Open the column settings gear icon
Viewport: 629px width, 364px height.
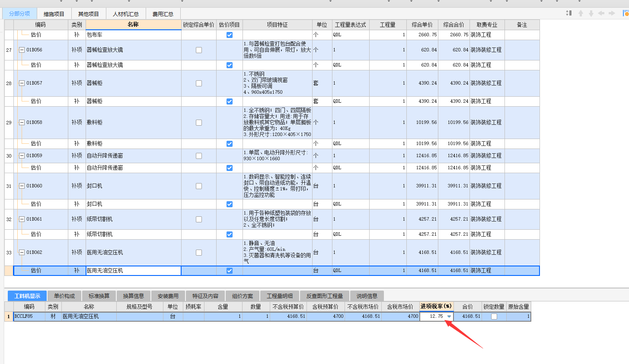[625, 13]
